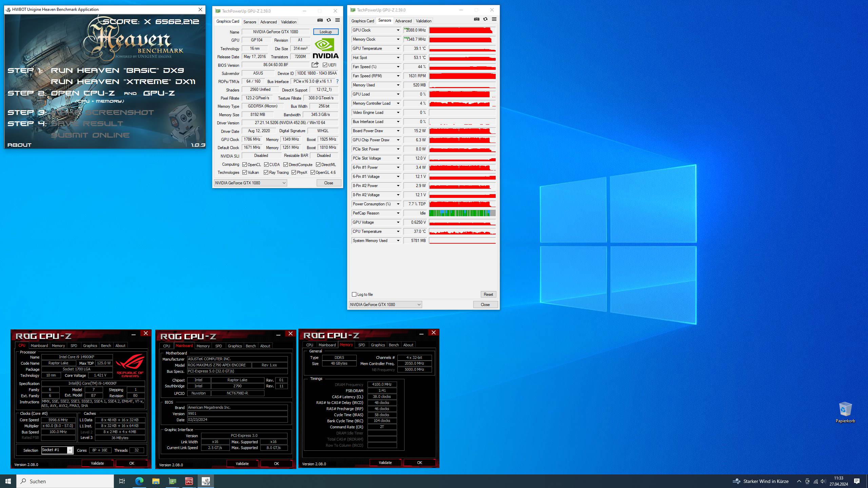Click the weather Starker Wind widget

click(x=760, y=481)
